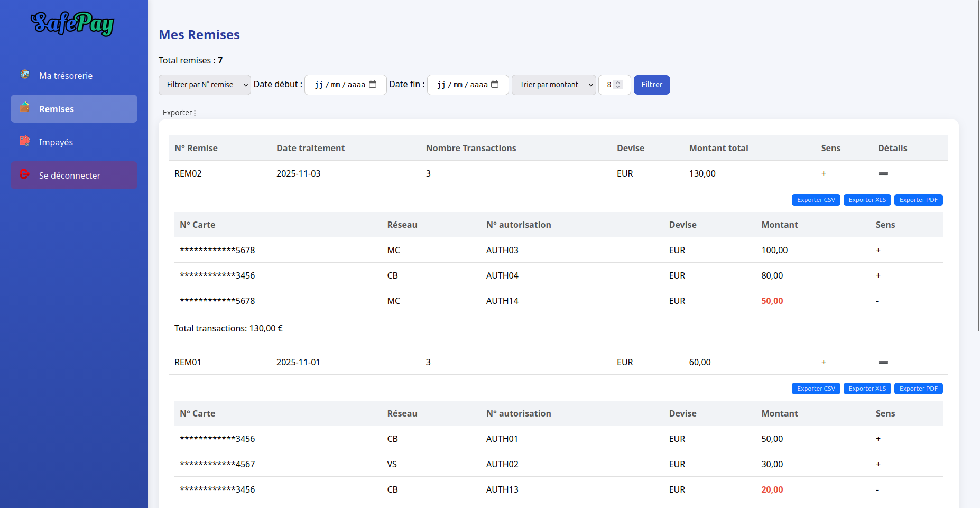This screenshot has height=508, width=980.
Task: Click the red Se déconnecter icon
Action: (25, 174)
